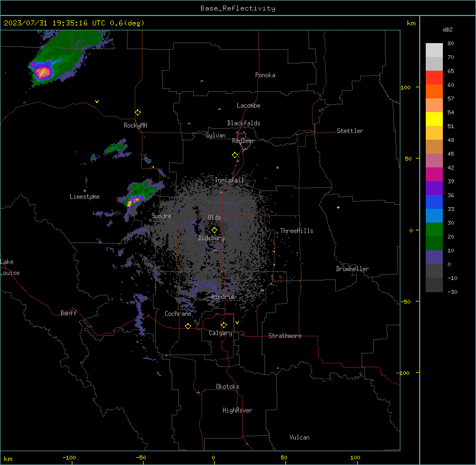Screen dimensions: 476x465
Task: Pick the magenta 39-42 dBZ legend swatch
Action: pos(434,174)
